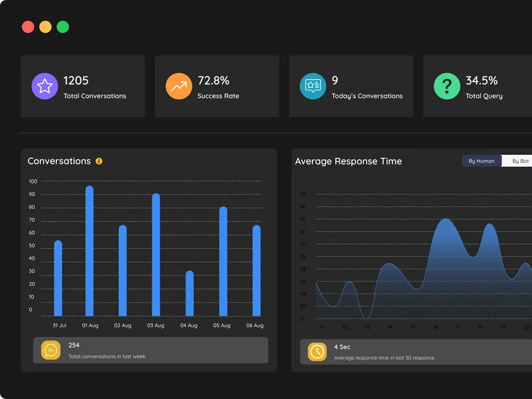Screen dimensions: 532x399
Task: Click the green question mark Total Query icon
Action: (x=447, y=86)
